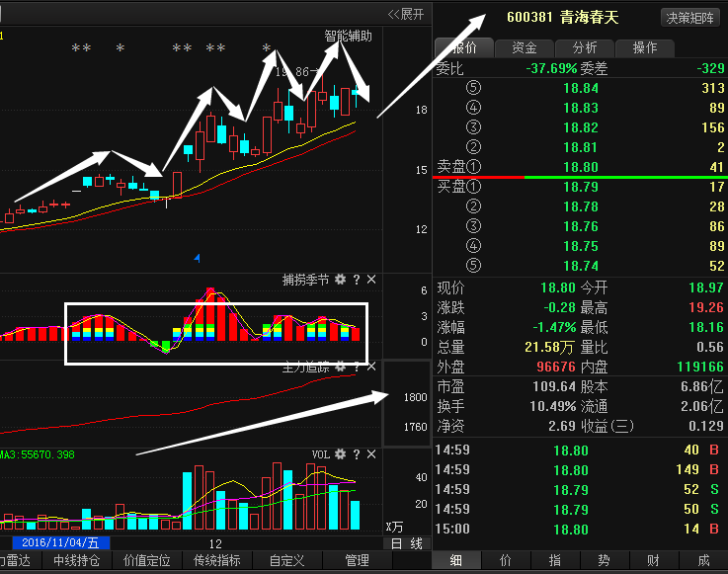The width and height of the screenshot is (728, 574).
Task: Close the 主力追踪 indicator panel
Action: [371, 367]
